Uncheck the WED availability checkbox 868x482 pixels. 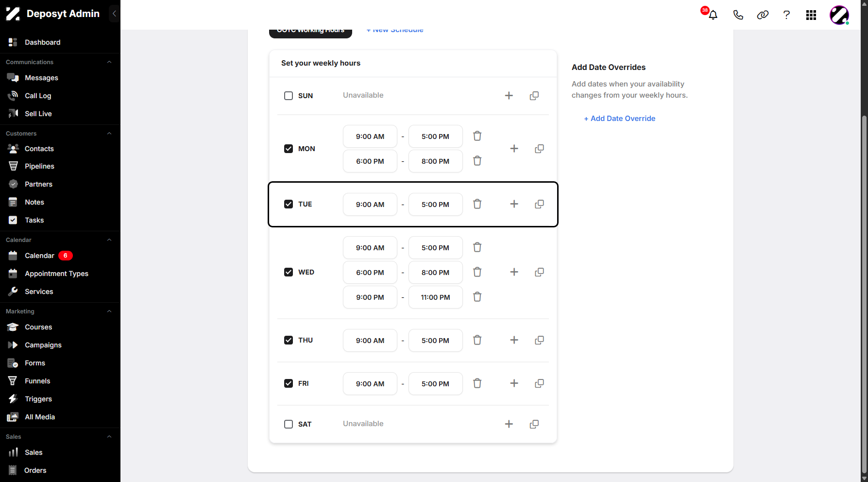(289, 272)
